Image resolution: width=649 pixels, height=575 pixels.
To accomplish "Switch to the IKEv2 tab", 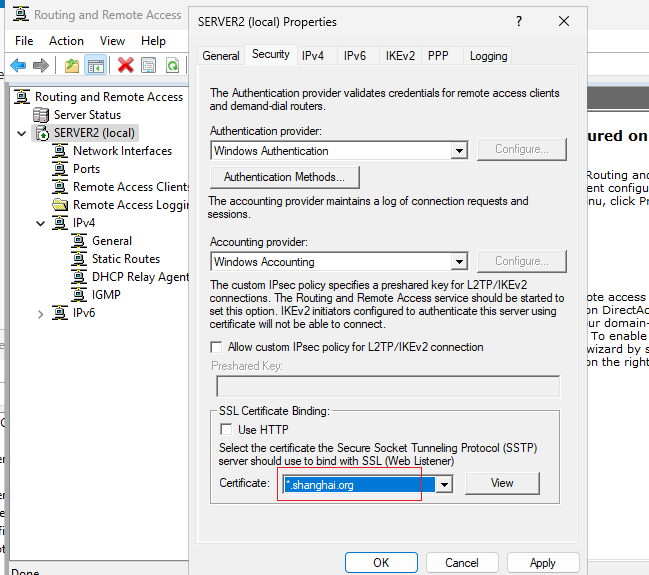I will (x=400, y=56).
